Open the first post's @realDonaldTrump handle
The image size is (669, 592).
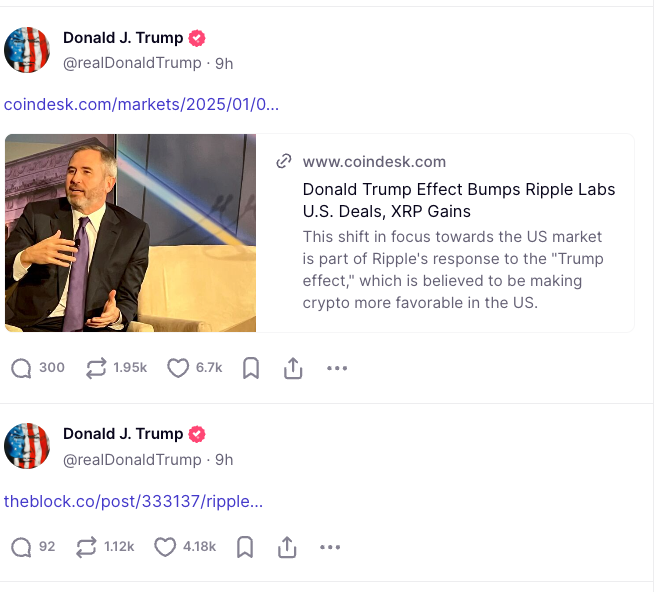pos(132,63)
